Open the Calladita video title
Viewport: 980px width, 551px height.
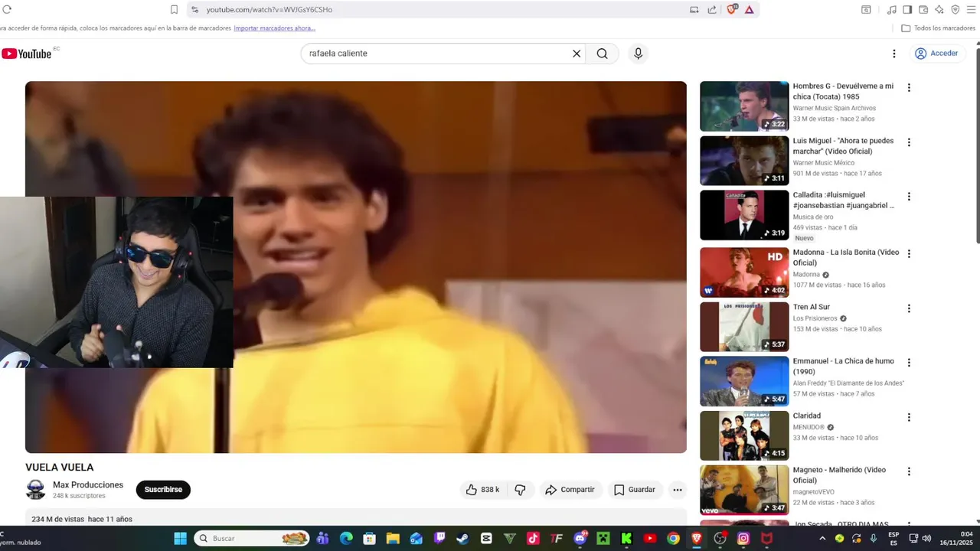pyautogui.click(x=844, y=201)
